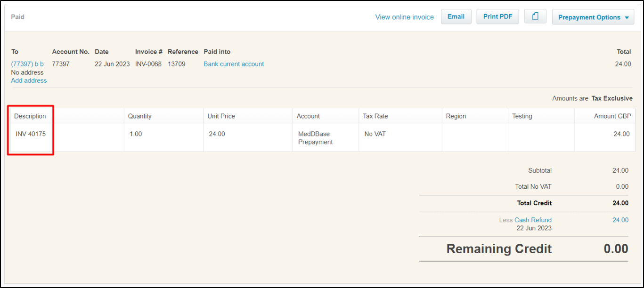Screen dimensions: 644x288
Task: Click the Description column header
Action: pos(30,116)
